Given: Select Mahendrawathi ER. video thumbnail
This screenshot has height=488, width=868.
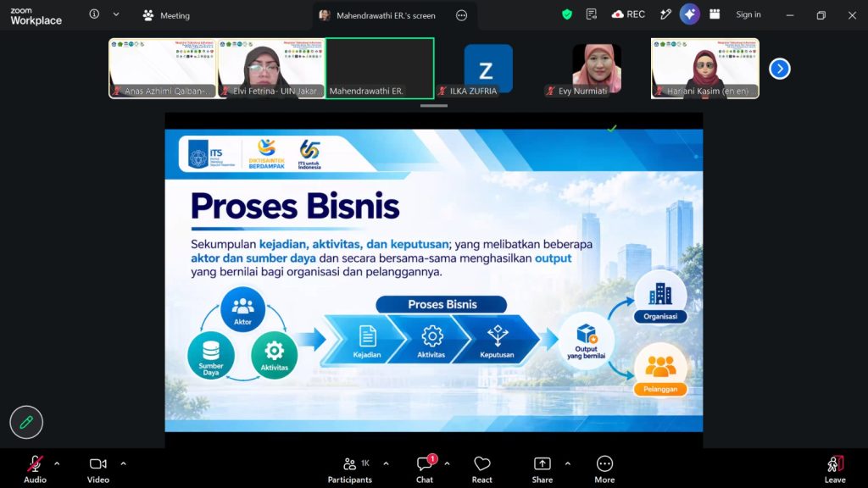Looking at the screenshot, I should click(x=380, y=68).
